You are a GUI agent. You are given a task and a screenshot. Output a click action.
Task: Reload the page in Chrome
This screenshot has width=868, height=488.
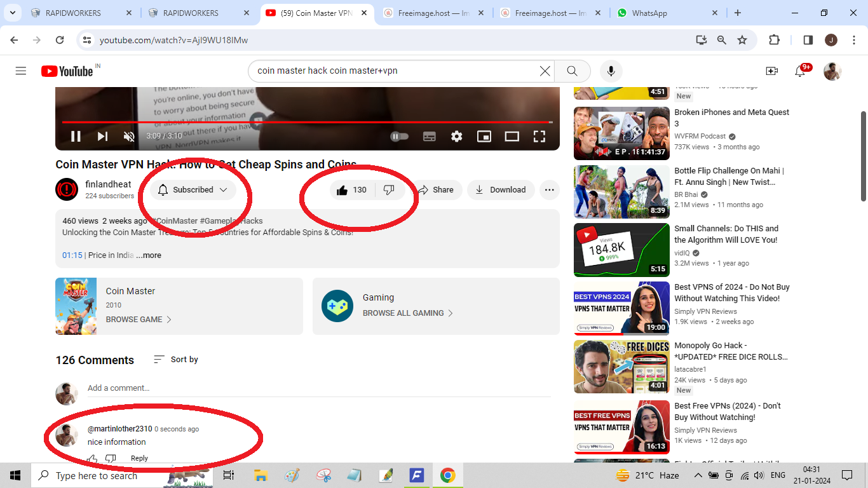coord(60,40)
